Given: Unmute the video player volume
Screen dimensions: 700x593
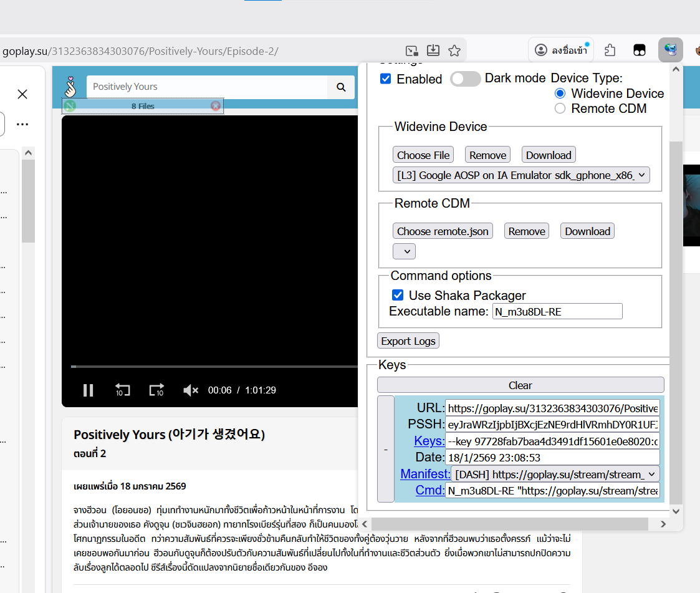Looking at the screenshot, I should [190, 390].
